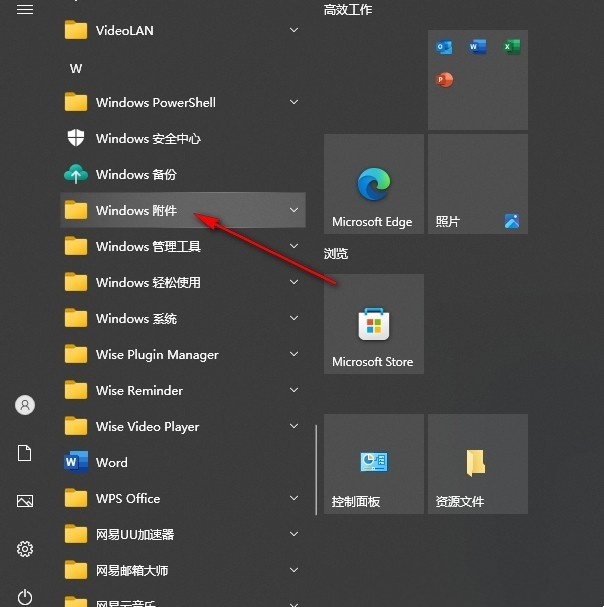Viewport: 604px width, 607px height.
Task: Open the 资源文件 folder tile
Action: [x=478, y=464]
